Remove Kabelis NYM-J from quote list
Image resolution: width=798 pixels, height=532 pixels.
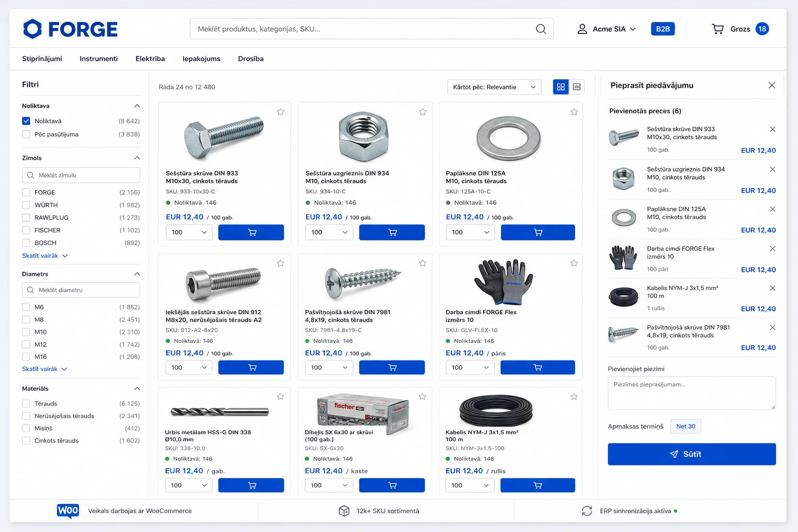[x=773, y=288]
